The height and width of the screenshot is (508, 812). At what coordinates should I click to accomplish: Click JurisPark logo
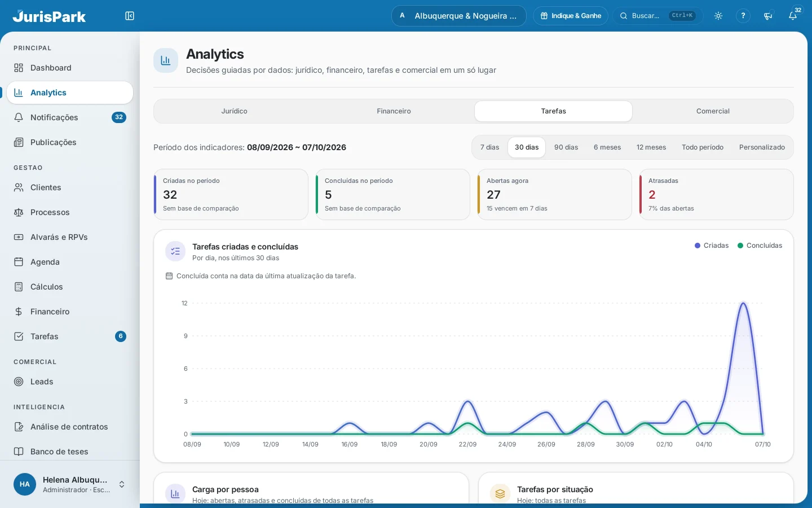[x=49, y=16]
